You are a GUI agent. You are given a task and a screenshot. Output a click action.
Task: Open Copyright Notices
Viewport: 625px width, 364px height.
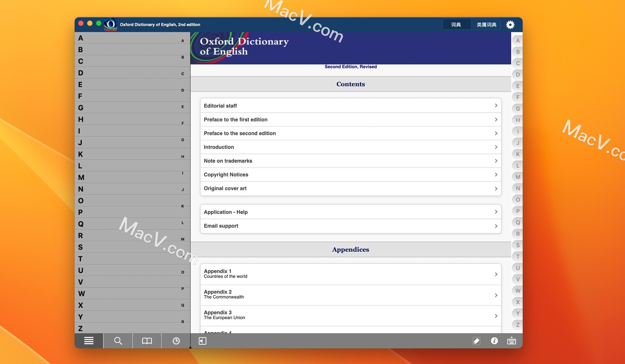351,175
